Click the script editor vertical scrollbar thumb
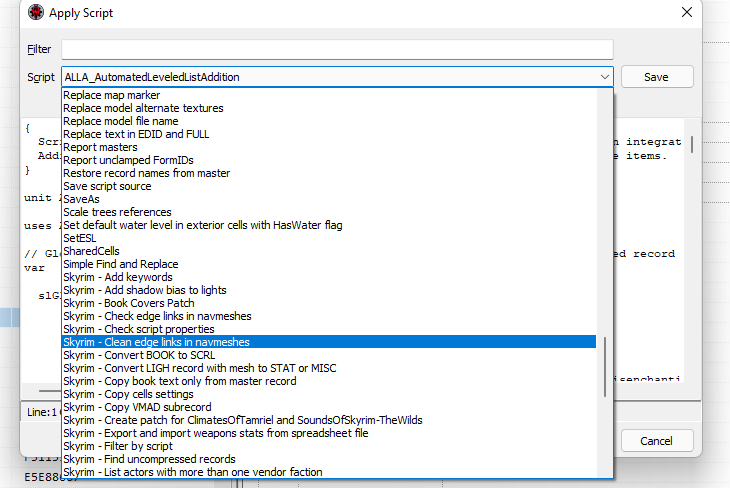730x488 pixels. pyautogui.click(x=692, y=144)
